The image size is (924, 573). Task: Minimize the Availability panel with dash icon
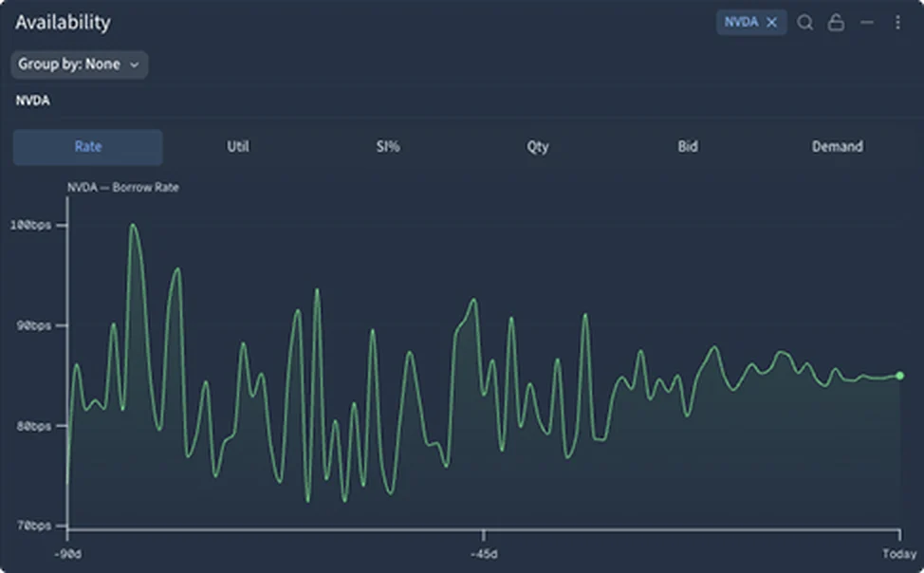pos(867,23)
